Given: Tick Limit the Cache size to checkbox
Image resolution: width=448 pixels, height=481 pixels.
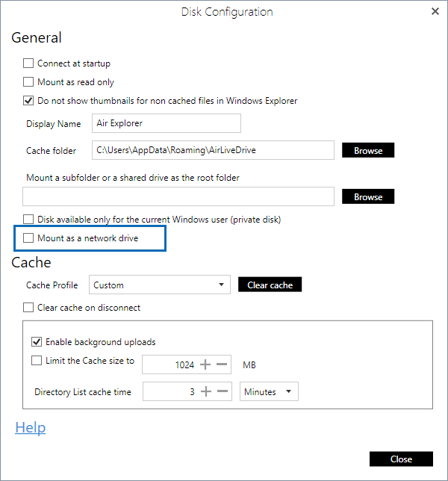Looking at the screenshot, I should coord(36,361).
